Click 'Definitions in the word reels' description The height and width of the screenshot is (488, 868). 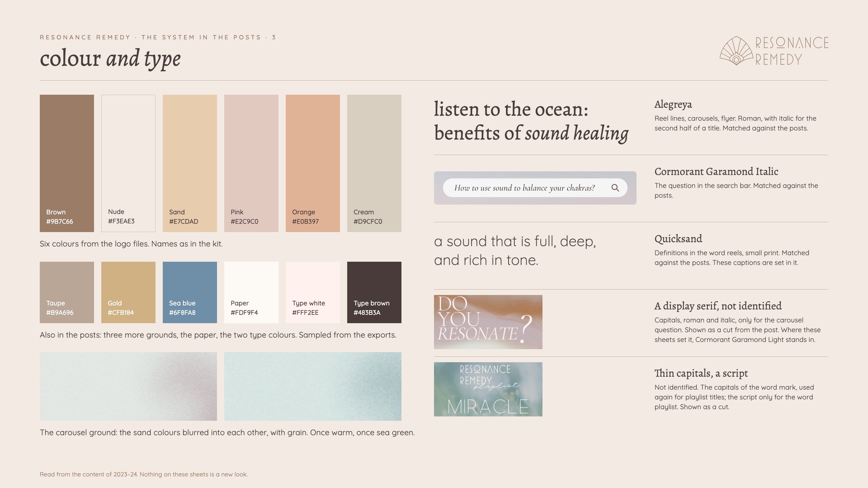pyautogui.click(x=732, y=258)
